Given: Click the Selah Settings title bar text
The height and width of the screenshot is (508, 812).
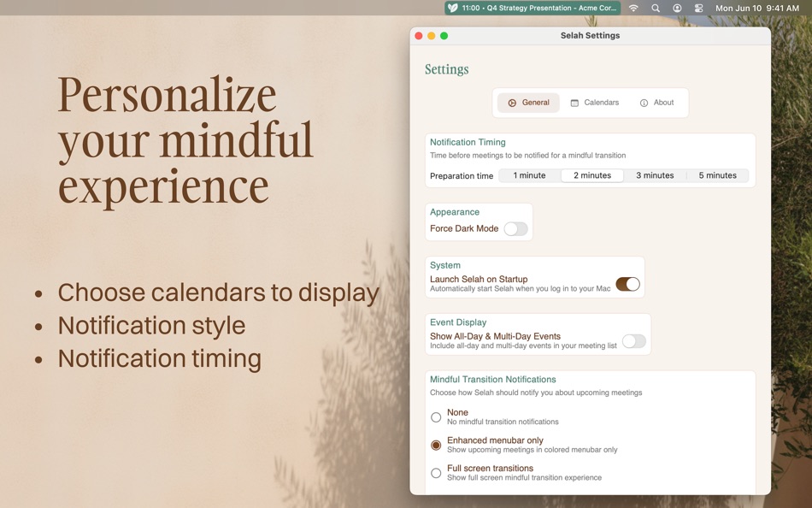Looking at the screenshot, I should 590,35.
